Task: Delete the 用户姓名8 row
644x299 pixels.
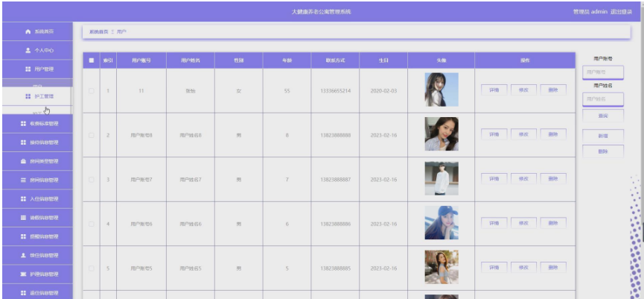Action: click(553, 134)
